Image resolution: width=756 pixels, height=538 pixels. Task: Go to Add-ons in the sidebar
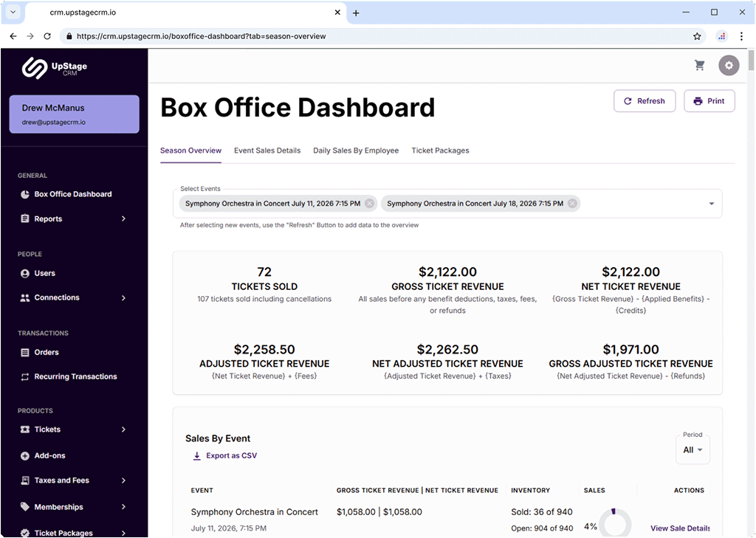[x=49, y=455]
